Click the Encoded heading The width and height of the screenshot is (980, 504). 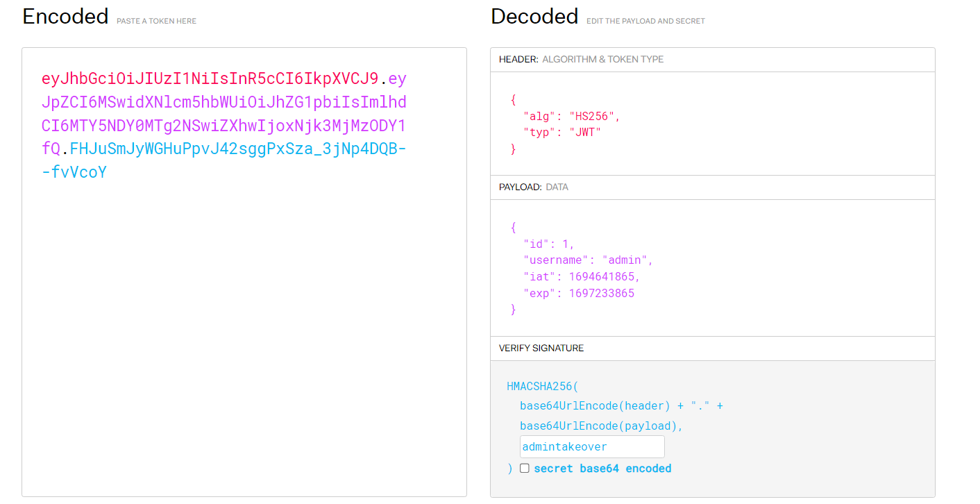[65, 17]
